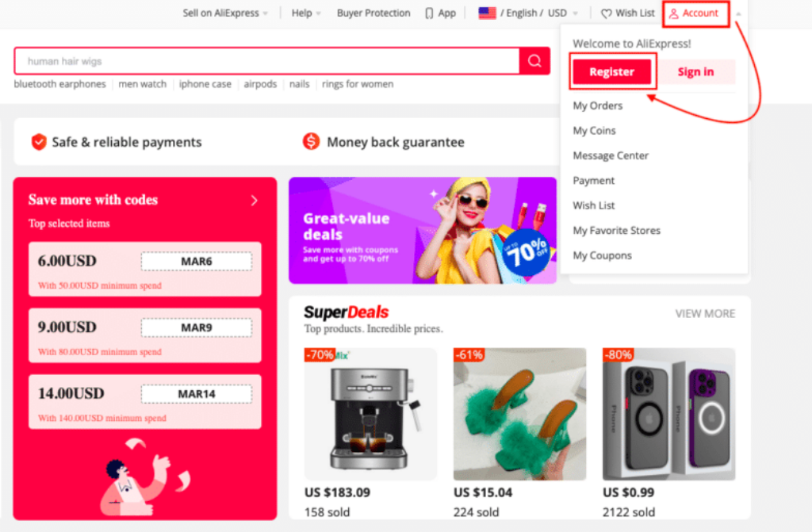Click the Sign in button

[x=696, y=71]
